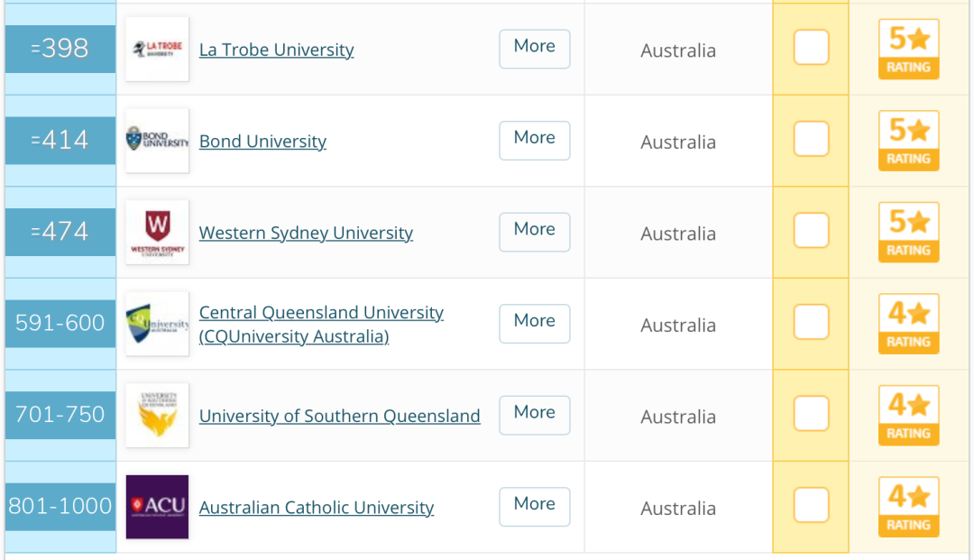Image resolution: width=974 pixels, height=560 pixels.
Task: Open the Australian Catholic University link
Action: [317, 507]
